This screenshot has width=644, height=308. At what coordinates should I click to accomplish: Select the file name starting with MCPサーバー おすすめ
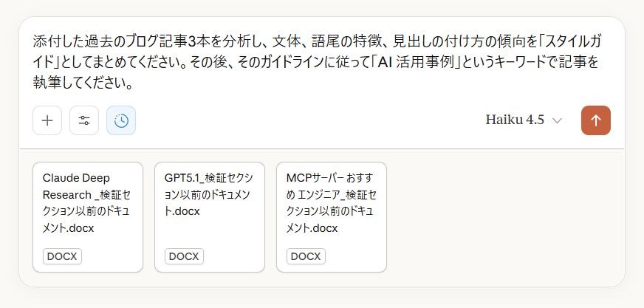(331, 203)
